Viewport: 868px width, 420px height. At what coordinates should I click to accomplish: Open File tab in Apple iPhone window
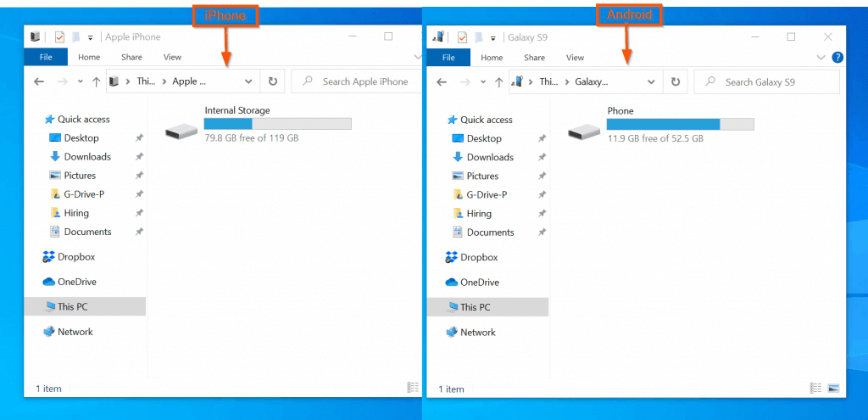[x=46, y=57]
